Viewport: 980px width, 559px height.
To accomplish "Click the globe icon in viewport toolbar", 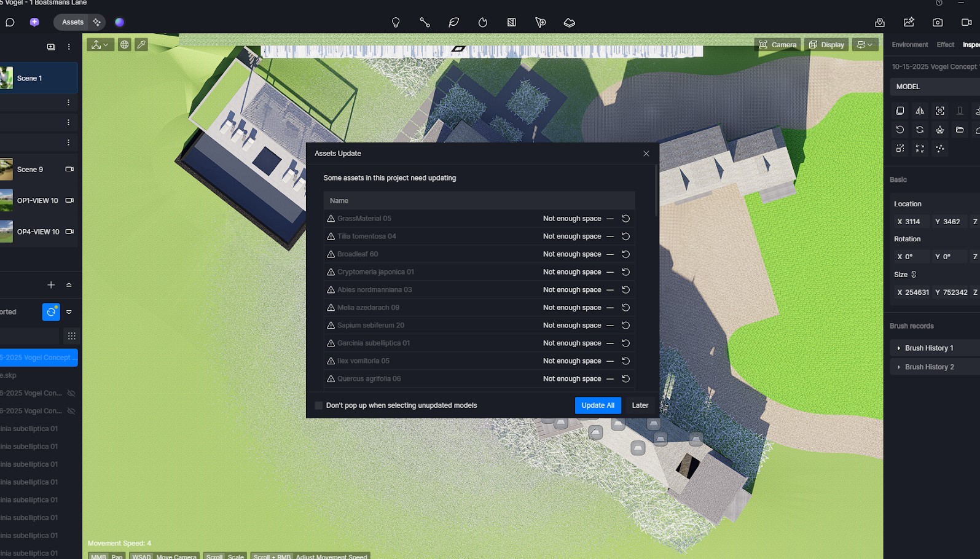I will 124,45.
